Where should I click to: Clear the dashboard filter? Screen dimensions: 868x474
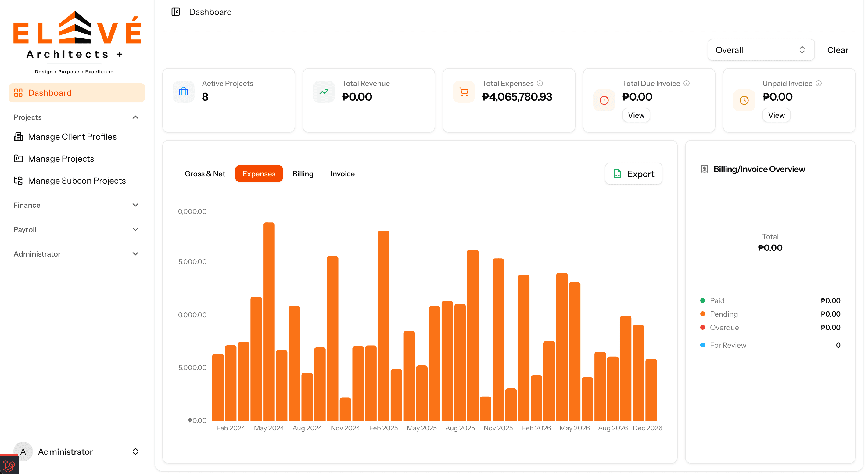pyautogui.click(x=837, y=50)
